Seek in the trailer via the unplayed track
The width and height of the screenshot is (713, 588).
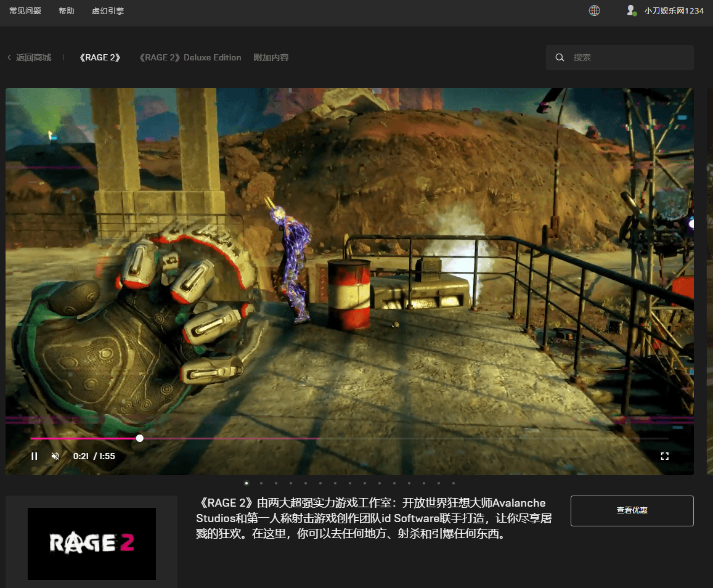coord(405,438)
